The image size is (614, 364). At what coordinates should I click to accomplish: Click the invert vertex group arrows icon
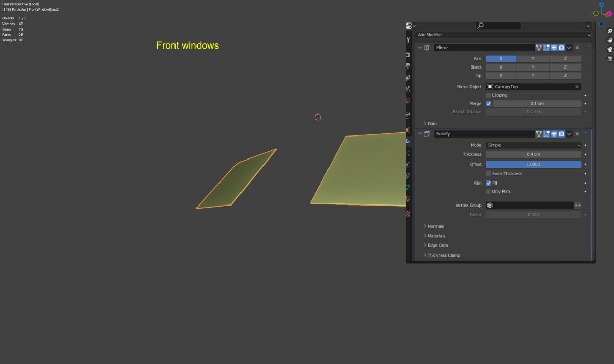click(x=578, y=205)
